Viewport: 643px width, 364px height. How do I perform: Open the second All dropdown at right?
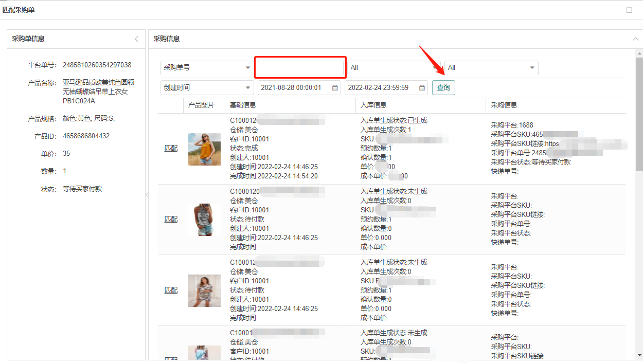coord(491,67)
